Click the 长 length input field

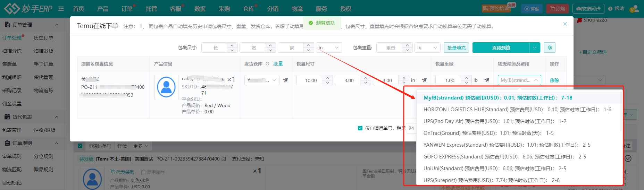click(x=214, y=47)
